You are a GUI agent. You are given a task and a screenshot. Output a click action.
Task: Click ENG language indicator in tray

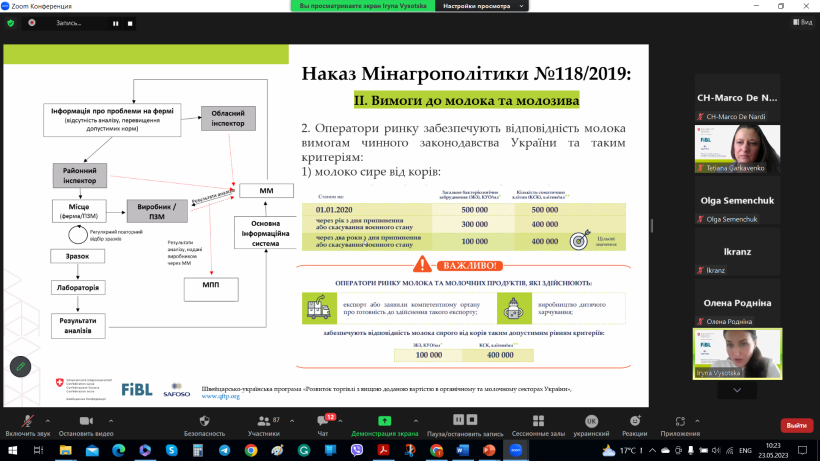point(745,451)
